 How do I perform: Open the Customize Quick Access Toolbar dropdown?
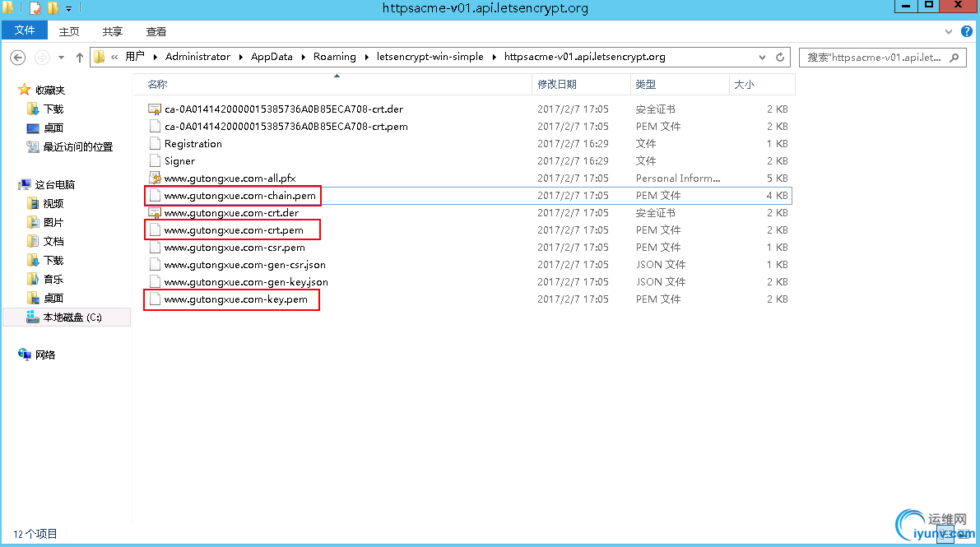click(x=69, y=9)
